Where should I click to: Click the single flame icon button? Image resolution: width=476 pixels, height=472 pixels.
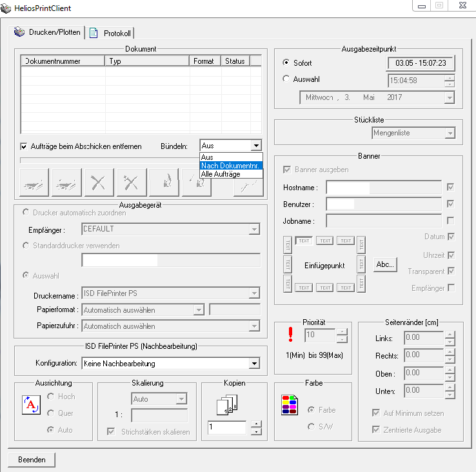pyautogui.click(x=164, y=182)
